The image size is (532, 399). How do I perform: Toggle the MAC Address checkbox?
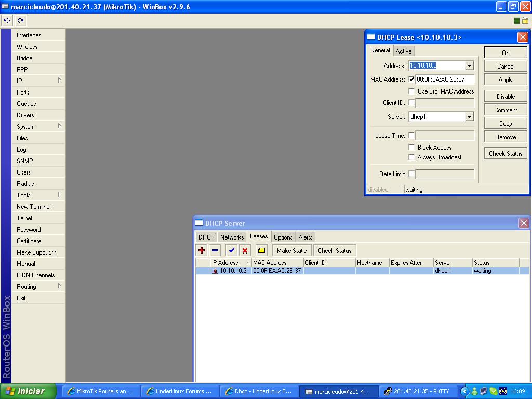[411, 79]
